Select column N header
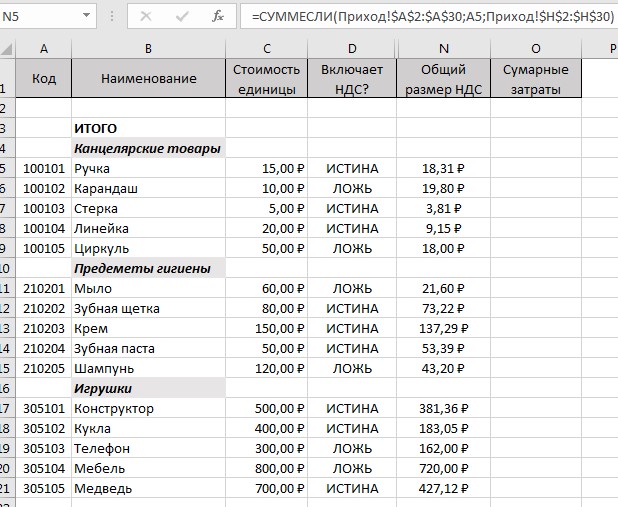The height and width of the screenshot is (507, 618). tap(443, 49)
